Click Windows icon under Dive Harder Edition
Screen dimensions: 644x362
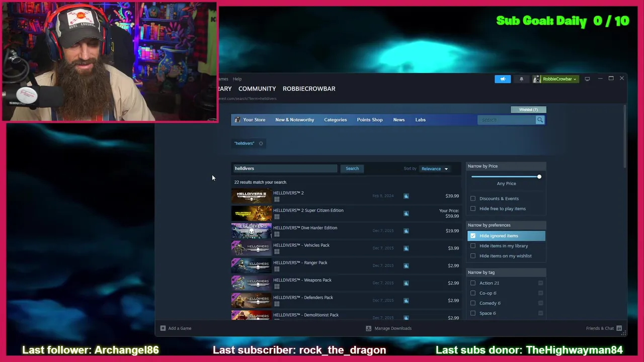(x=277, y=234)
